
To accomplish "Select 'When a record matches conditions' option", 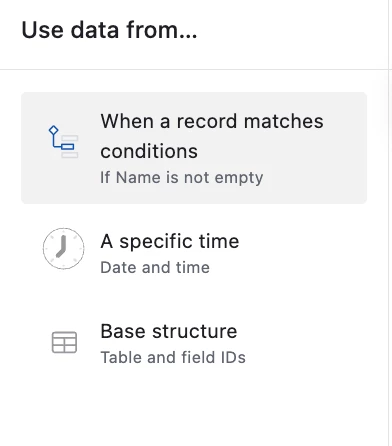I will [194, 148].
